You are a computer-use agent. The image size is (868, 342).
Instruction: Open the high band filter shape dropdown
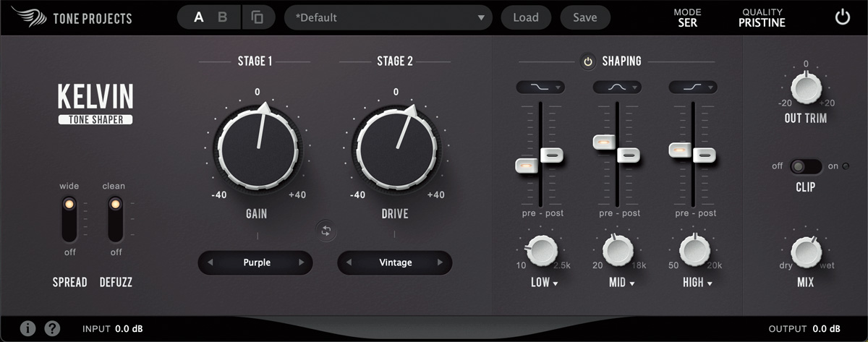693,87
